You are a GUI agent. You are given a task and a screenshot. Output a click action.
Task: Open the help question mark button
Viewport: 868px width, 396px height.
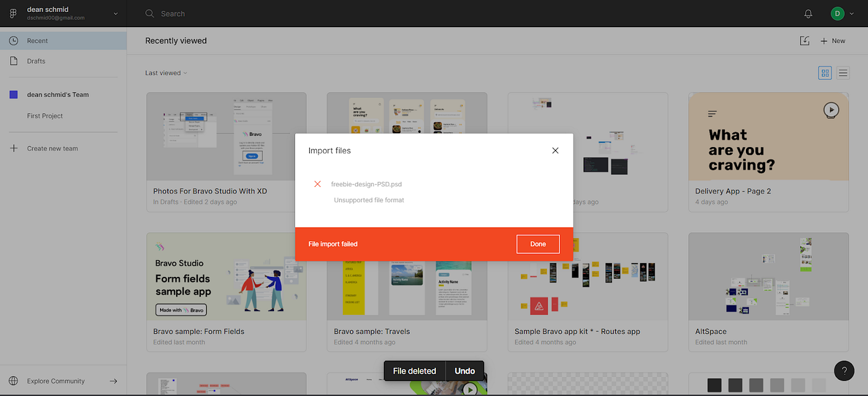[843, 371]
